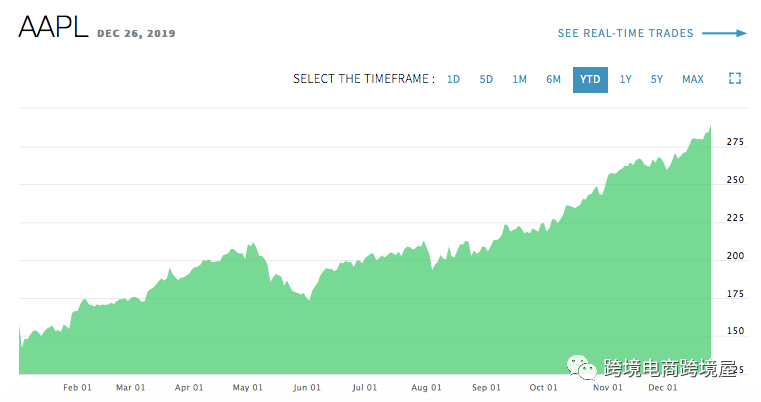Screen dimensions: 761x402
Task: Click the Mar 01 date axis label
Action: pyautogui.click(x=131, y=387)
